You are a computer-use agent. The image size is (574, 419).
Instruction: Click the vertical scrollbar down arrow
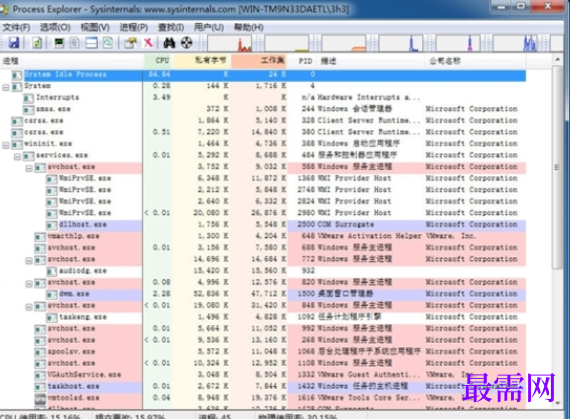558,403
